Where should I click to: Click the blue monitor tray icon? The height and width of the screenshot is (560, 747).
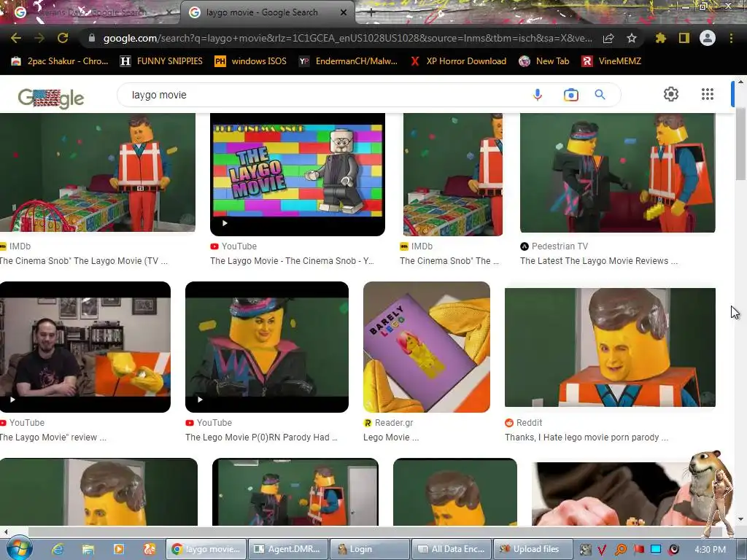(x=656, y=550)
